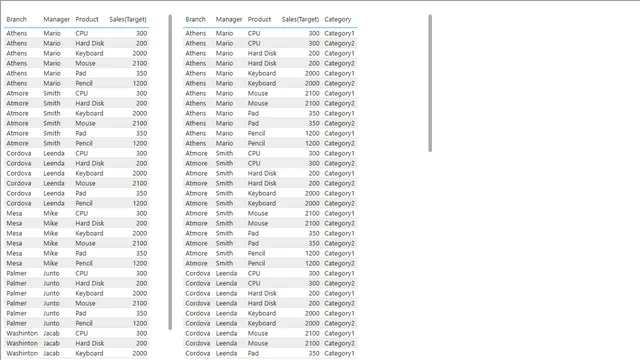Viewport: 640px width, 360px height.
Task: Click 'Category2' in right table's Athens Hard Disk row
Action: click(339, 63)
